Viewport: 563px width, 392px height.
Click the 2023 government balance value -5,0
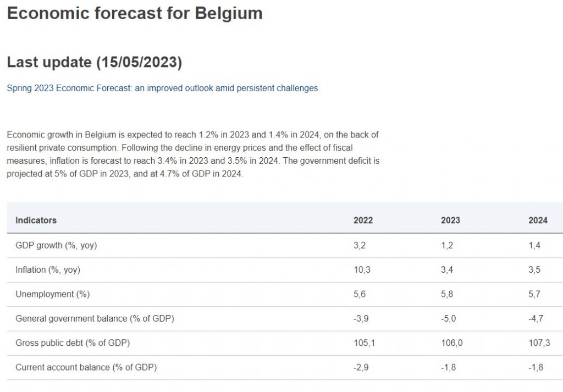click(x=448, y=318)
